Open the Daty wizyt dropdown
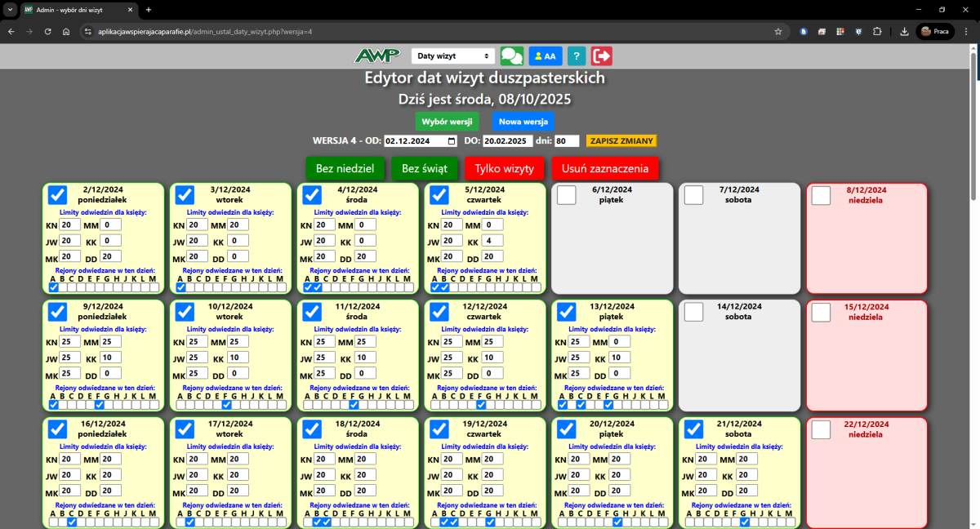980x529 pixels. click(x=452, y=56)
